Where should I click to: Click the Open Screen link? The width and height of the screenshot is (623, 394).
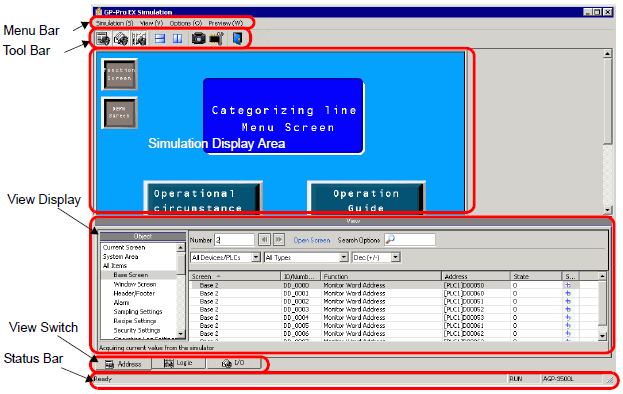312,240
